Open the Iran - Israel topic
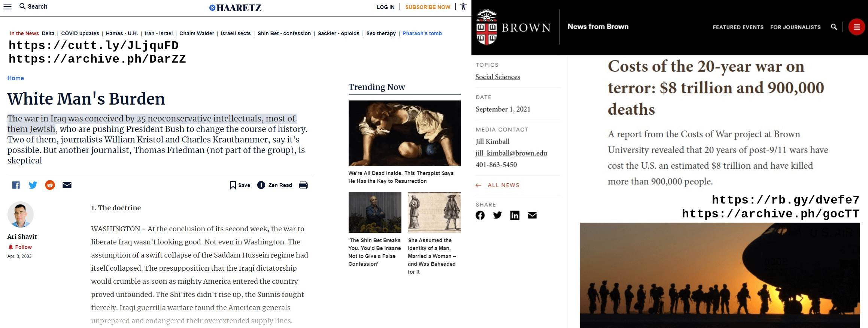The image size is (868, 328). tap(159, 33)
